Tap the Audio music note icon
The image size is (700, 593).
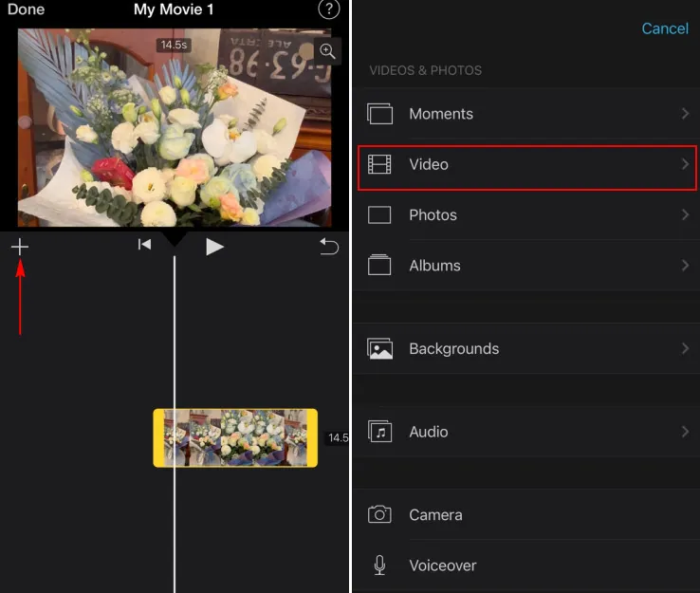tap(380, 432)
